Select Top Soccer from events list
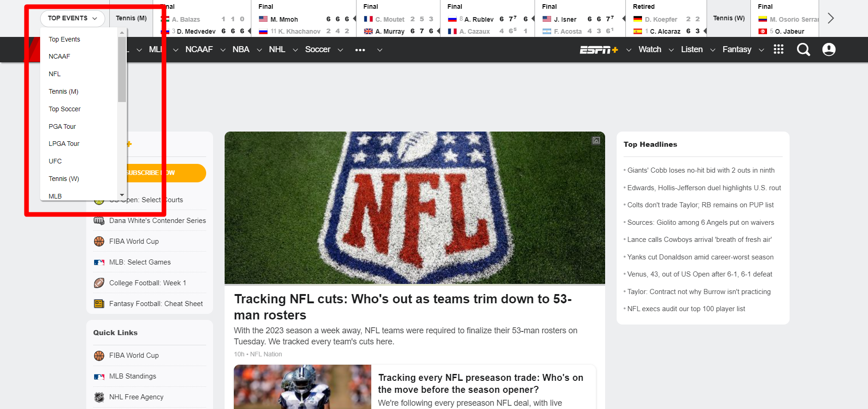 65,109
